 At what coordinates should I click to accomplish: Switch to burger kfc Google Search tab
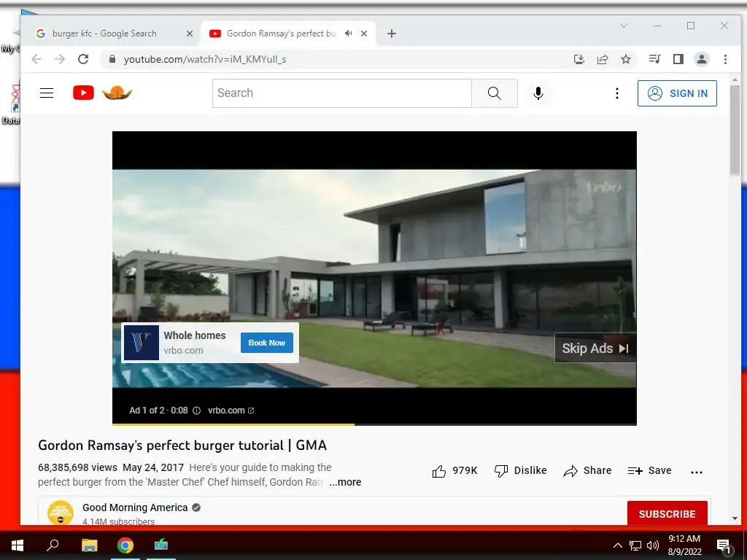[x=104, y=34]
